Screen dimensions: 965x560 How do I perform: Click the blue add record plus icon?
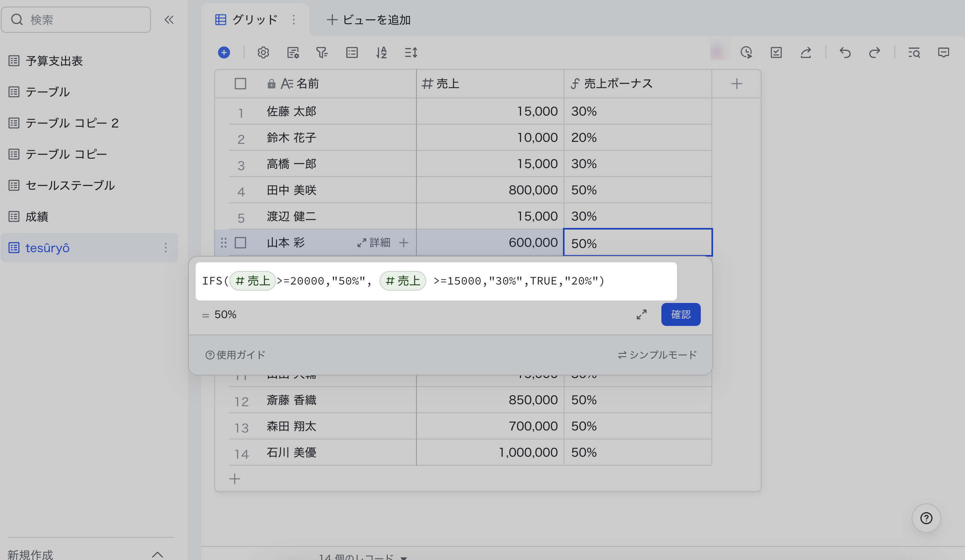point(224,52)
